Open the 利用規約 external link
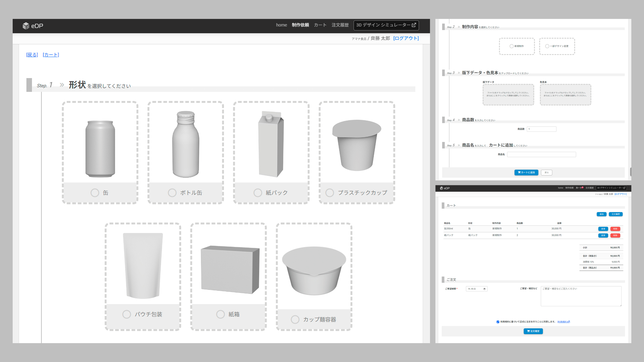 [563, 322]
